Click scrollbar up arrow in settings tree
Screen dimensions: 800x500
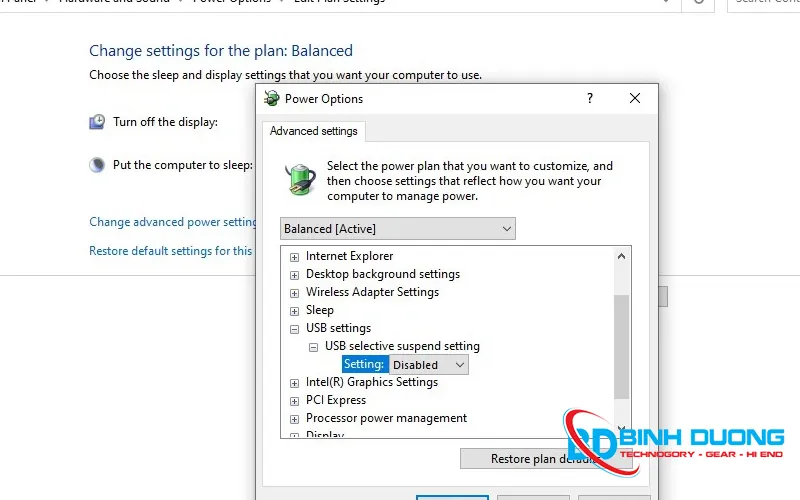pyautogui.click(x=621, y=256)
